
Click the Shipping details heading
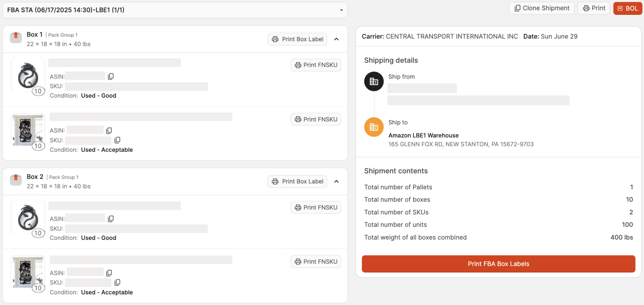[391, 61]
